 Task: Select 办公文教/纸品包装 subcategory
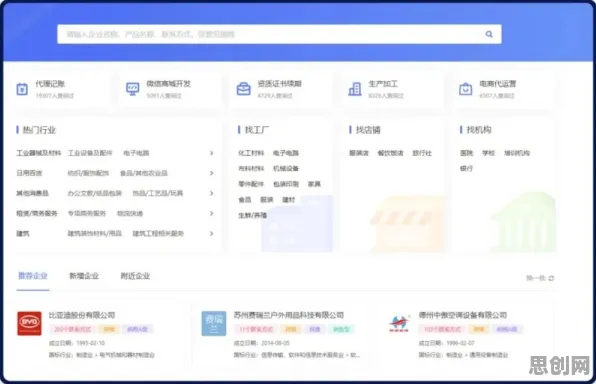point(95,193)
